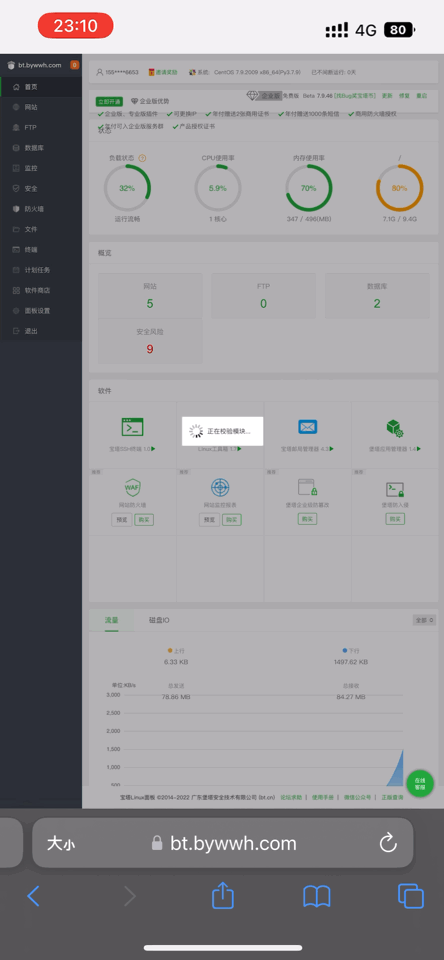Click the 找Bug奖宝塔币 link

355,96
